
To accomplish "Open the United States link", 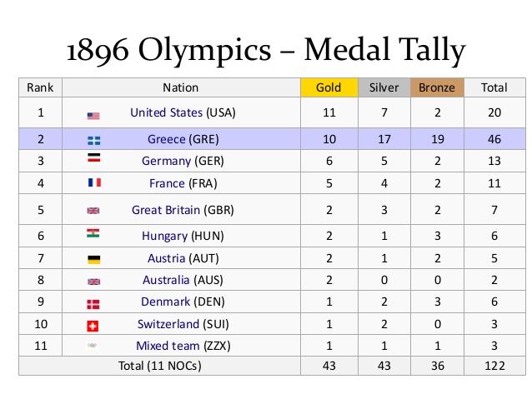I will coord(167,112).
